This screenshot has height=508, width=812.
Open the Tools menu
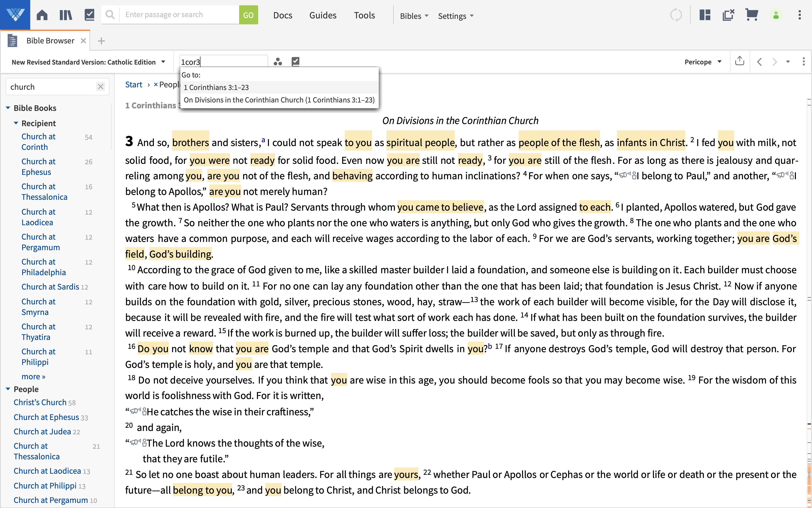coord(364,15)
